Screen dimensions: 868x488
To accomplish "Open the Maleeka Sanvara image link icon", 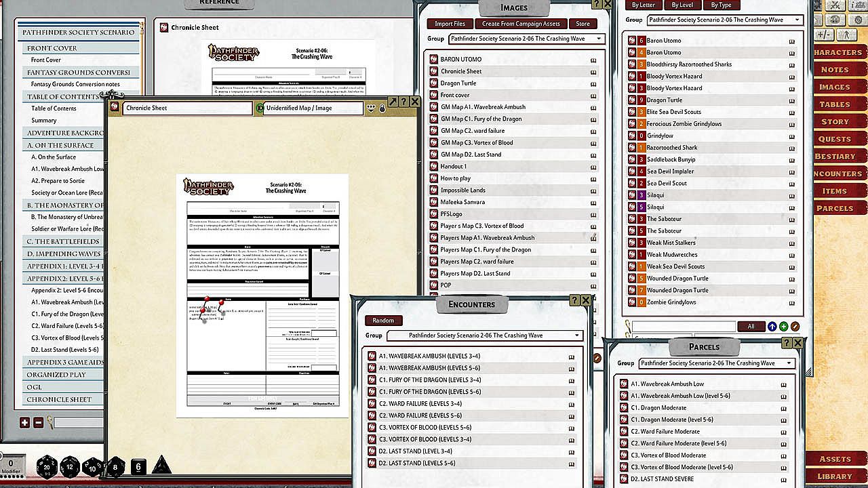I will point(434,202).
